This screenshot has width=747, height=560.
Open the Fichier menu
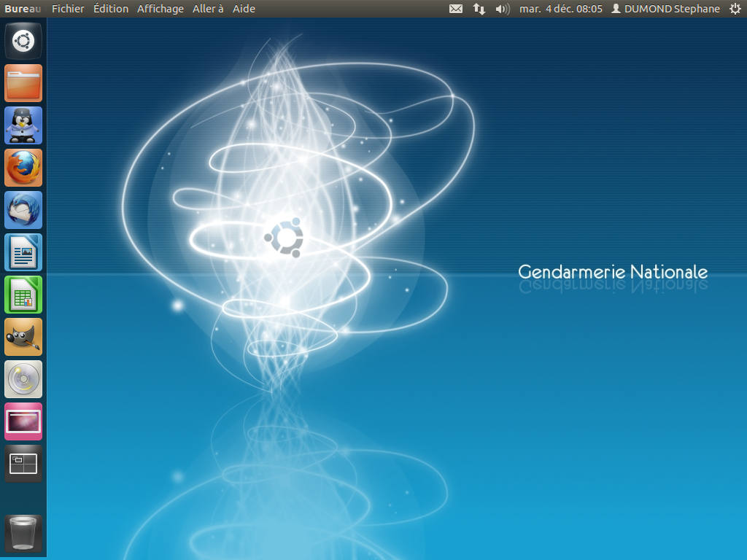click(68, 9)
